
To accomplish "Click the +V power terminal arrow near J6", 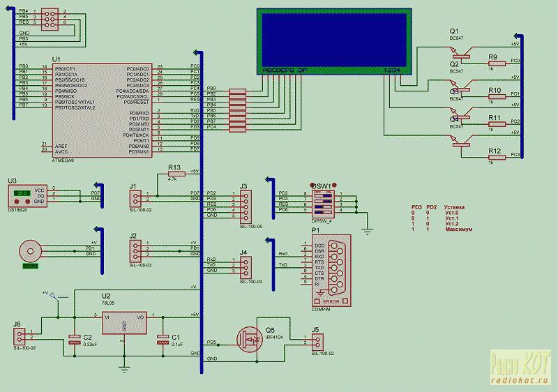I will click(x=54, y=295).
